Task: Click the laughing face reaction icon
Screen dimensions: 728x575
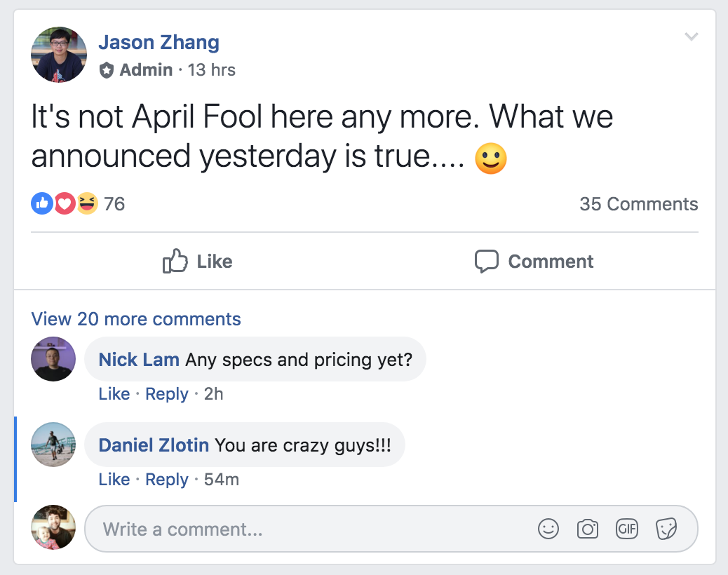Action: tap(87, 203)
